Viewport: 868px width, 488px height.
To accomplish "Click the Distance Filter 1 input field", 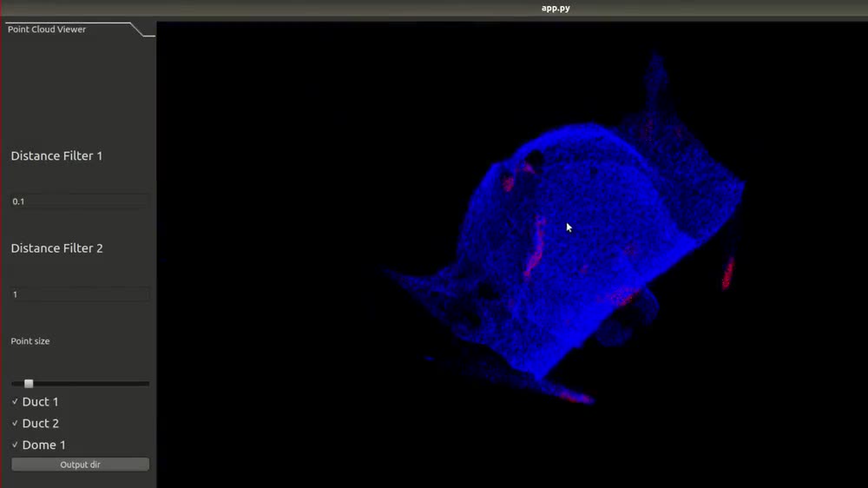I will (x=80, y=201).
